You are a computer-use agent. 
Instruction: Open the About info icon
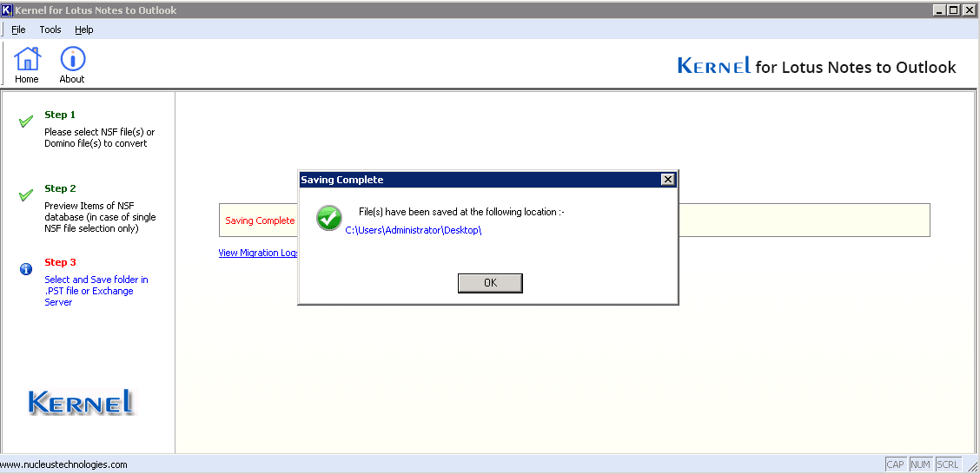[72, 59]
